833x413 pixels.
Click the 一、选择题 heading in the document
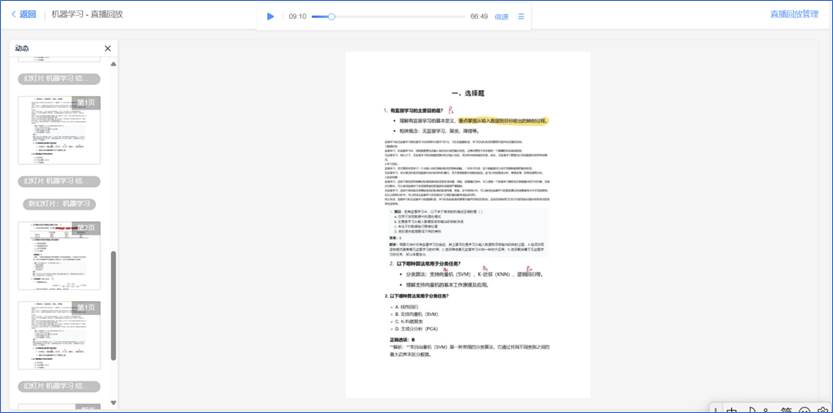click(469, 92)
